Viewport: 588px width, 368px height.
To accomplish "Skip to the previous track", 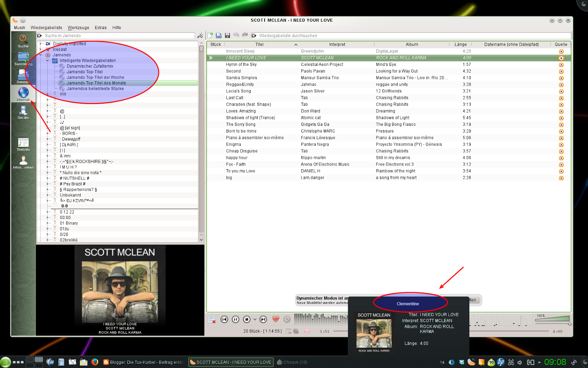I will [x=224, y=319].
